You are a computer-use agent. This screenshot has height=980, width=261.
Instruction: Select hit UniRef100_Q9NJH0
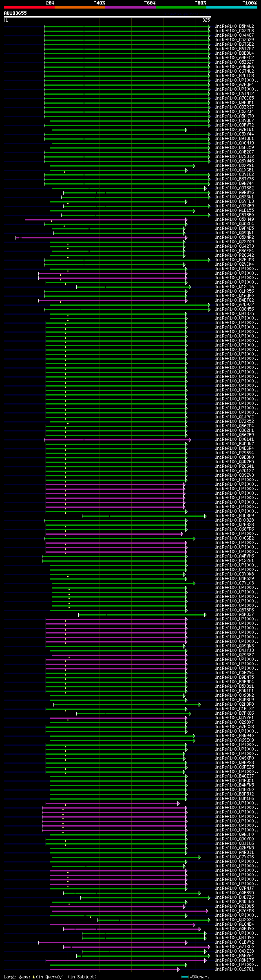234,834
